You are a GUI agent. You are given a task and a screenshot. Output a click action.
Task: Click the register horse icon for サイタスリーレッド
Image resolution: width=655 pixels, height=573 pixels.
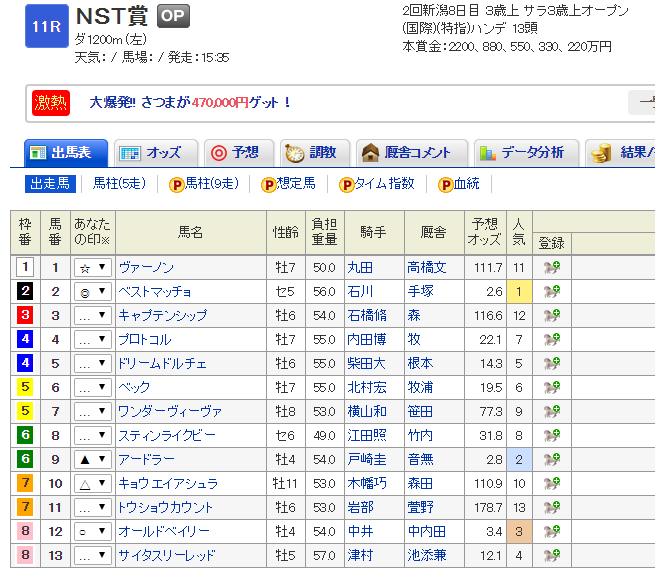pos(552,555)
